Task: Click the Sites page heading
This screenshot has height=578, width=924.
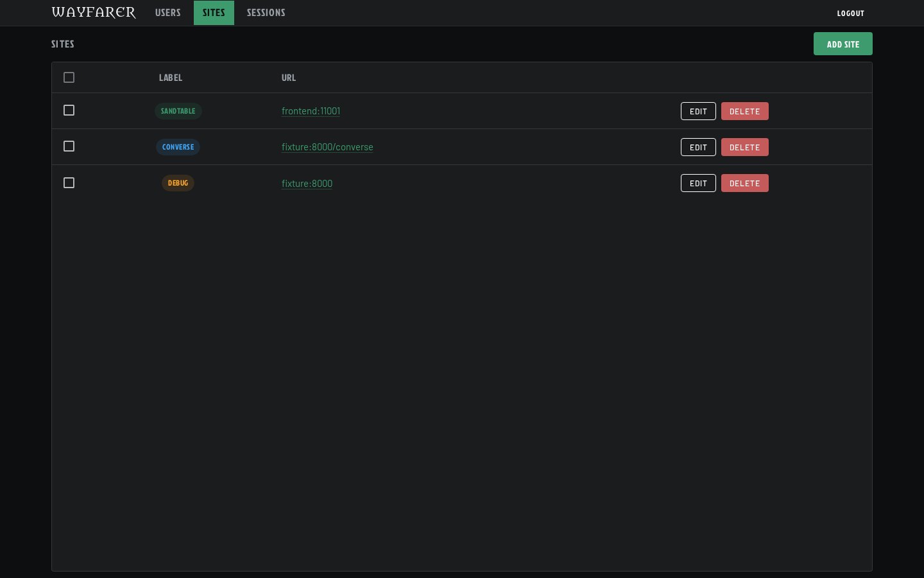Action: pyautogui.click(x=63, y=44)
